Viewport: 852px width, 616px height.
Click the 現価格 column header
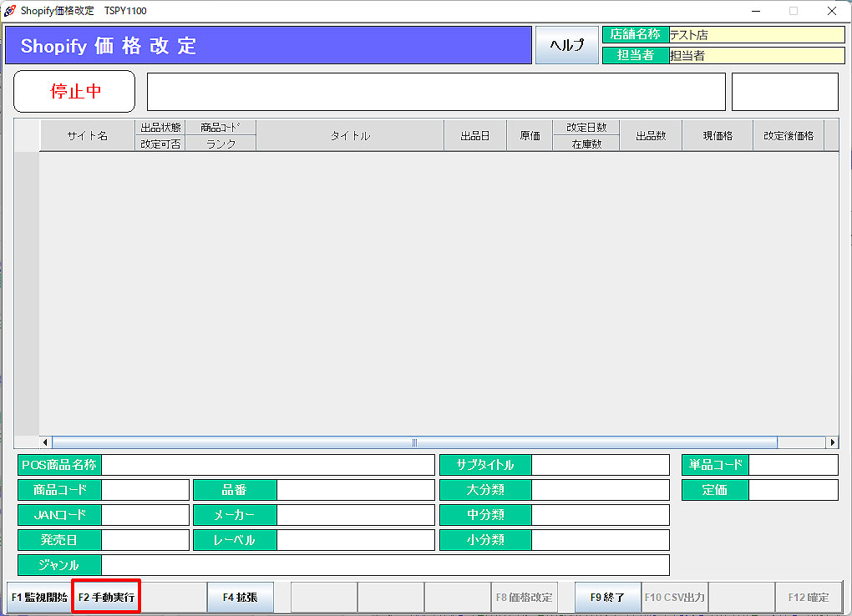tap(717, 135)
